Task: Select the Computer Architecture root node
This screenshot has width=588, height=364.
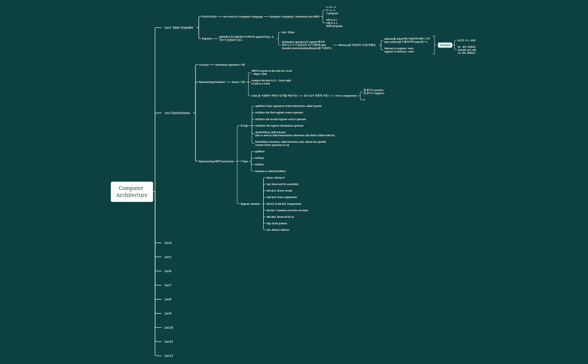Action: (132, 192)
